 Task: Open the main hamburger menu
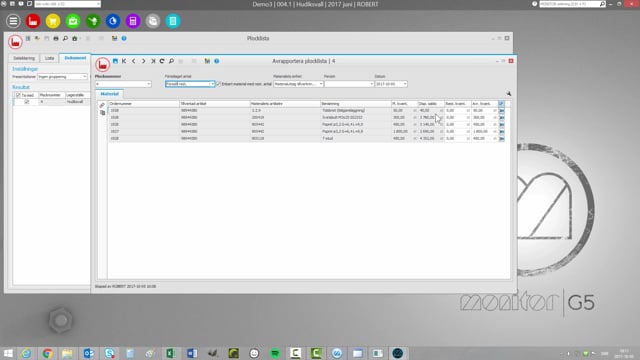coord(13,21)
